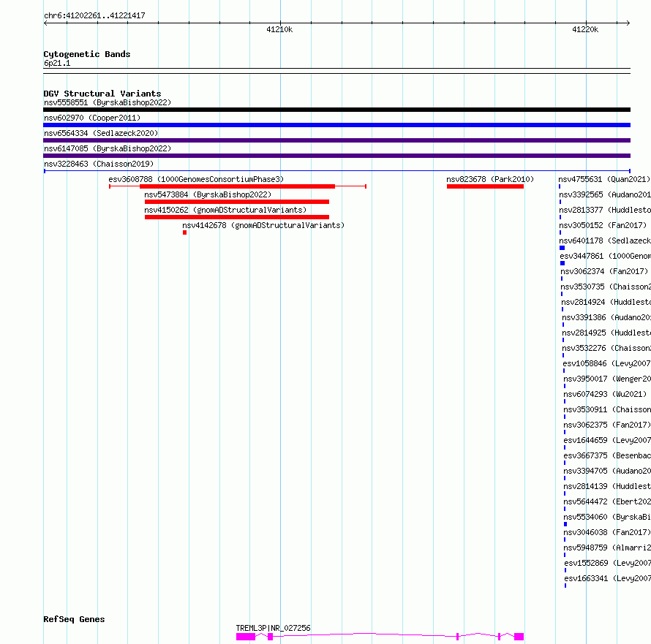Click the 6p21.1 band label

57,63
